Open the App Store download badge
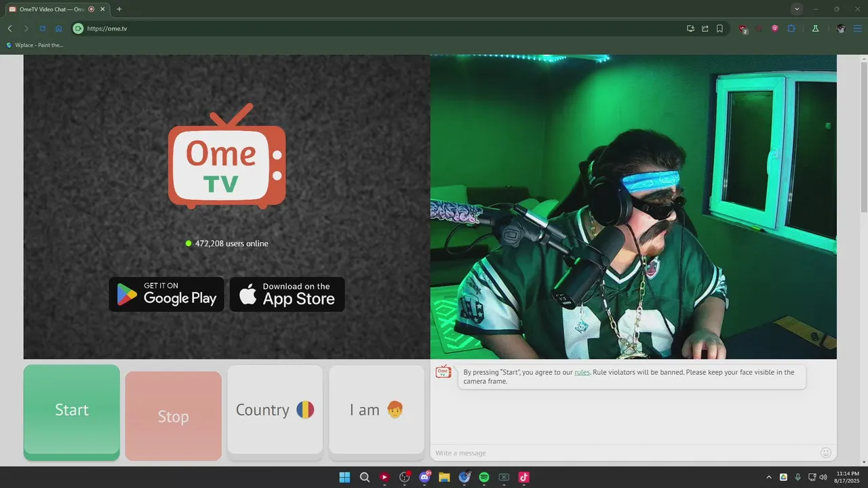This screenshot has width=868, height=488. 288,294
